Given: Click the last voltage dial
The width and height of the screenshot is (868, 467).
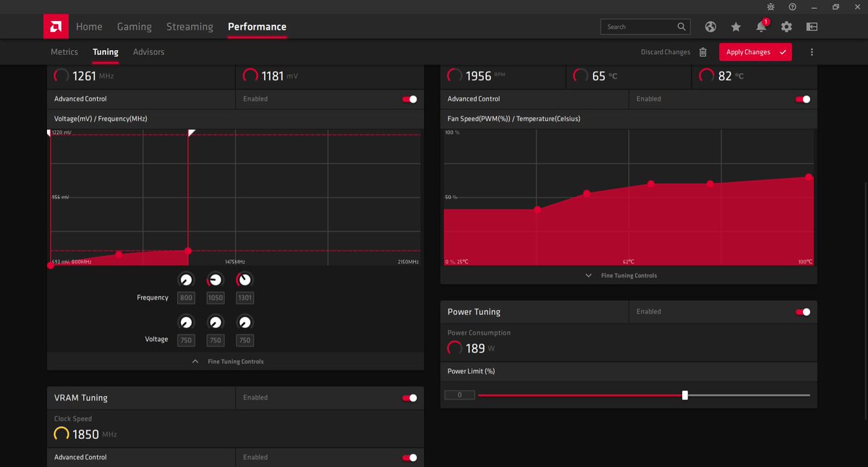Looking at the screenshot, I should click(x=244, y=322).
